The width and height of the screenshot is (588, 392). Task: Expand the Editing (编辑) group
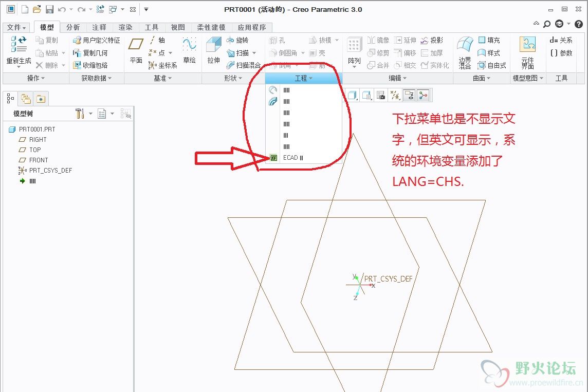point(397,78)
